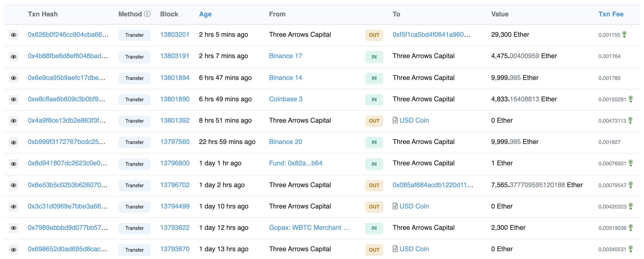Toggle Age column to date format

(205, 14)
